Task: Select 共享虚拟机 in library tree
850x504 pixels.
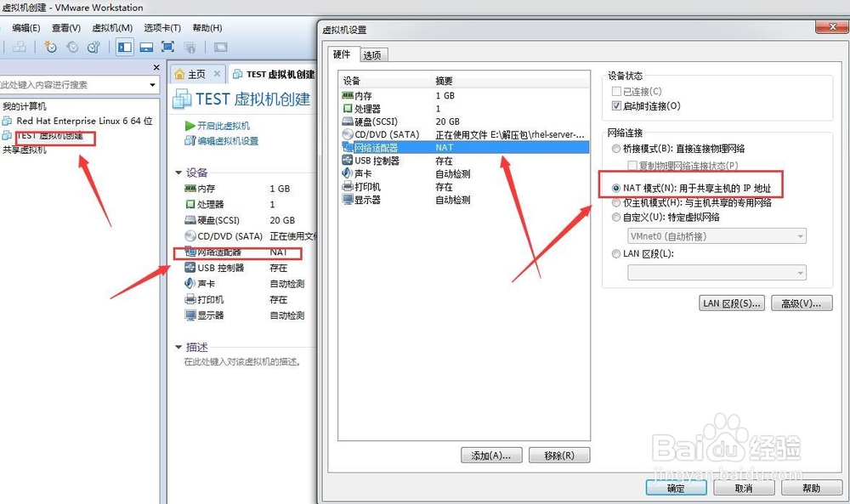Action: [25, 150]
